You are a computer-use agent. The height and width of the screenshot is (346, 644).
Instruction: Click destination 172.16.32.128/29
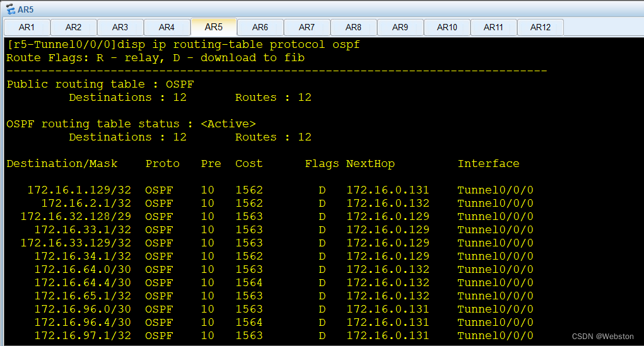76,216
